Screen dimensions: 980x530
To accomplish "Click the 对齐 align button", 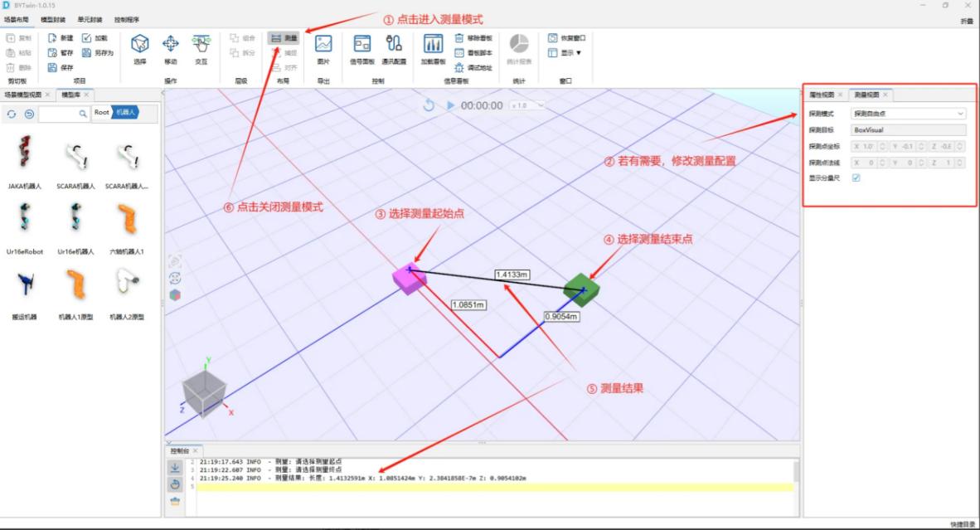I will (x=284, y=67).
